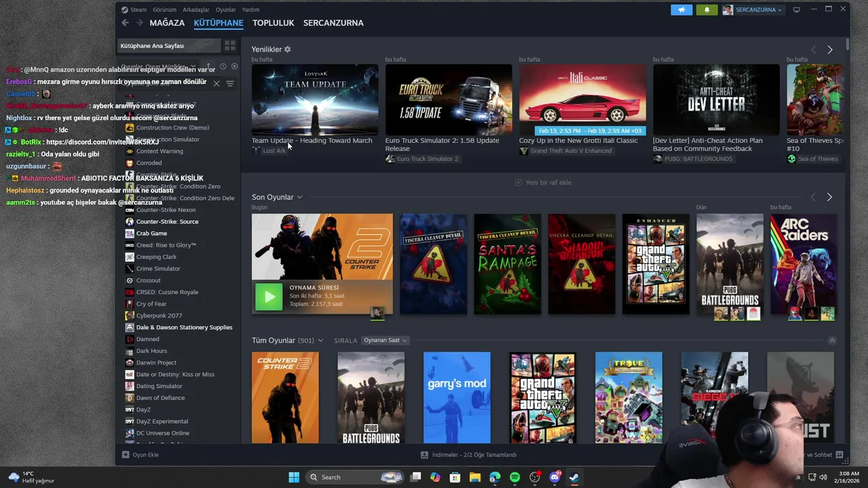Open Task View on the taskbar
The height and width of the screenshot is (488, 868).
pyautogui.click(x=416, y=477)
